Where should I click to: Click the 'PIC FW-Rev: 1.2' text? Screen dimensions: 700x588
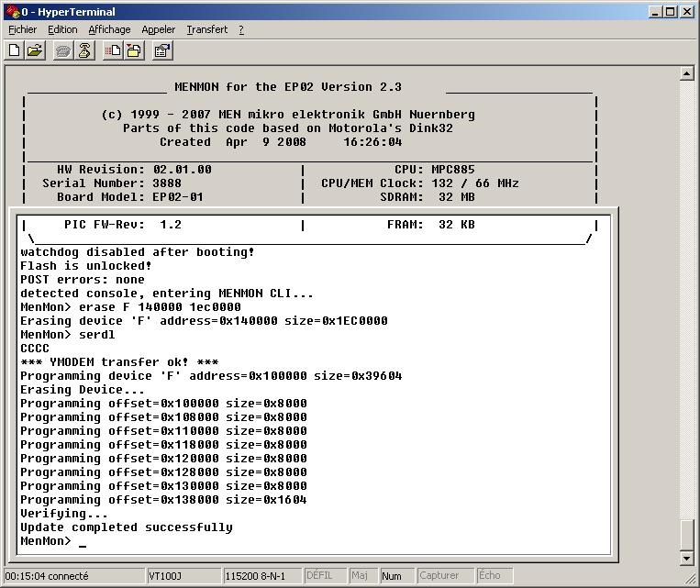click(x=123, y=225)
